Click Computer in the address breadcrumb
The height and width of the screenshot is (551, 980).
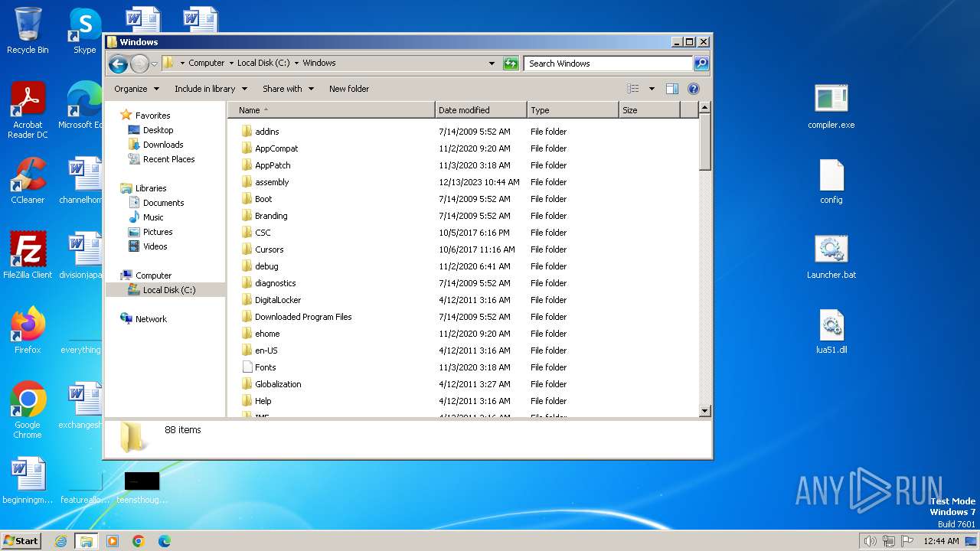(x=207, y=64)
